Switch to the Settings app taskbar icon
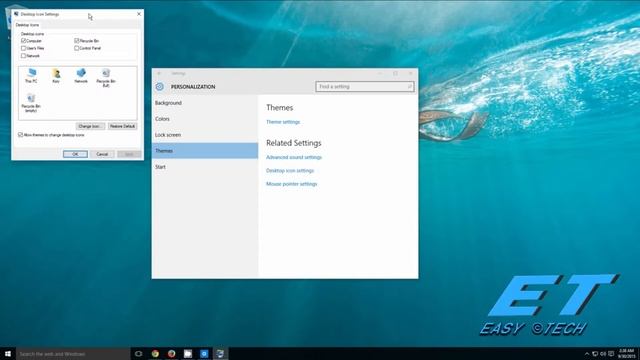Screen dimensions: 640x360 204,353
